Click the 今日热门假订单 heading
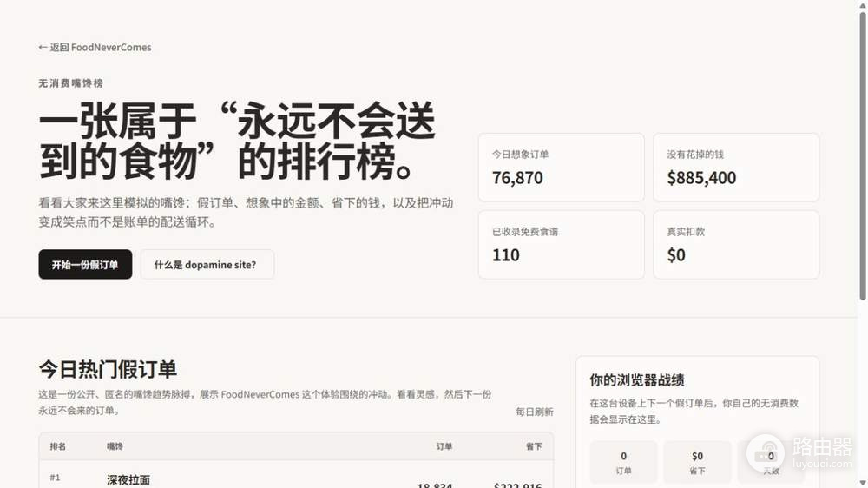Viewport: 868px width, 488px height. click(108, 369)
